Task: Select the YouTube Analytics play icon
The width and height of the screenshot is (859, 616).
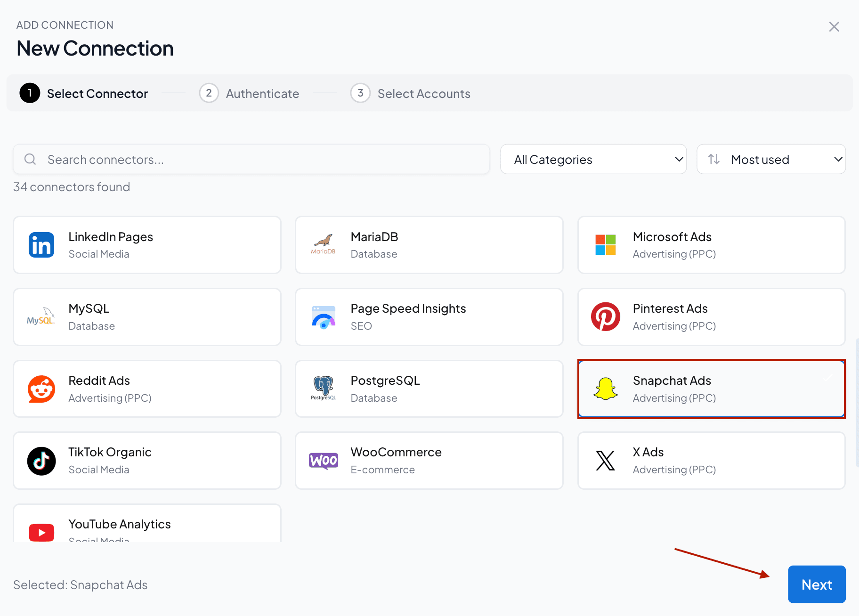Action: (x=41, y=533)
